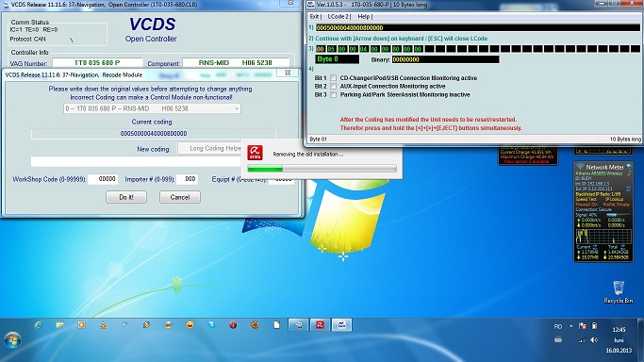Click the Component field RNS-MID H06 5238

click(x=236, y=63)
